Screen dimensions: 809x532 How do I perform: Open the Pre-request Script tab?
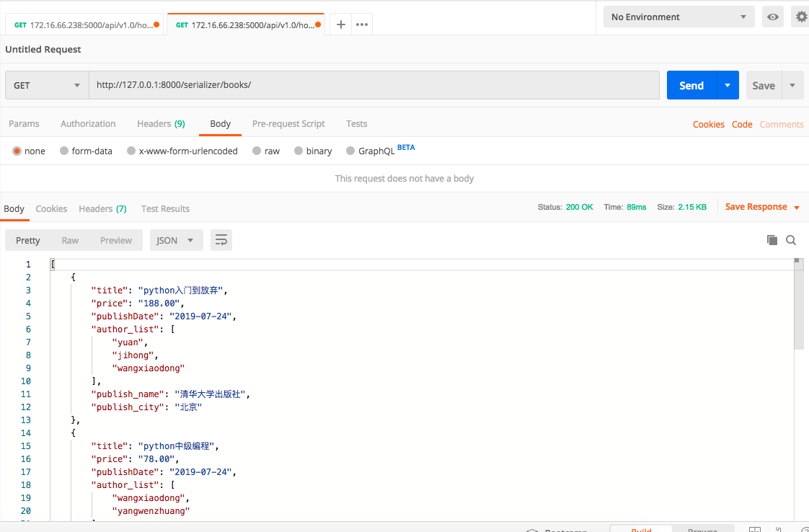point(288,124)
